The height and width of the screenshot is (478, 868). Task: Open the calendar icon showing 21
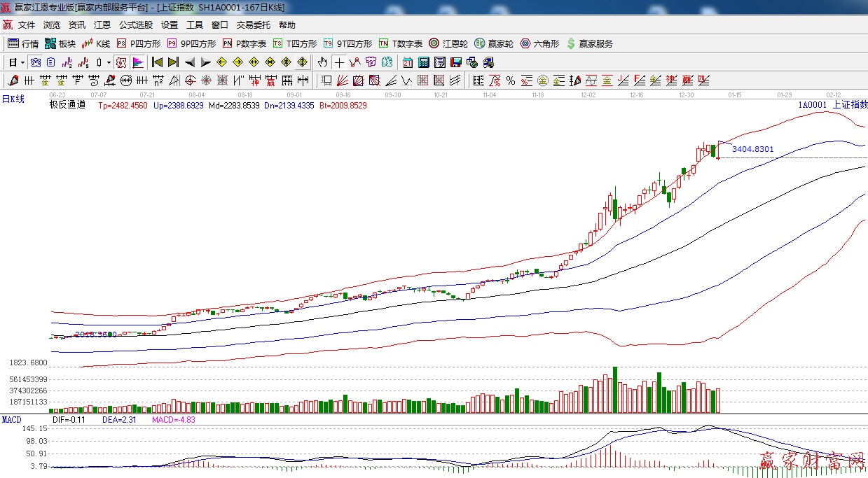click(x=408, y=62)
